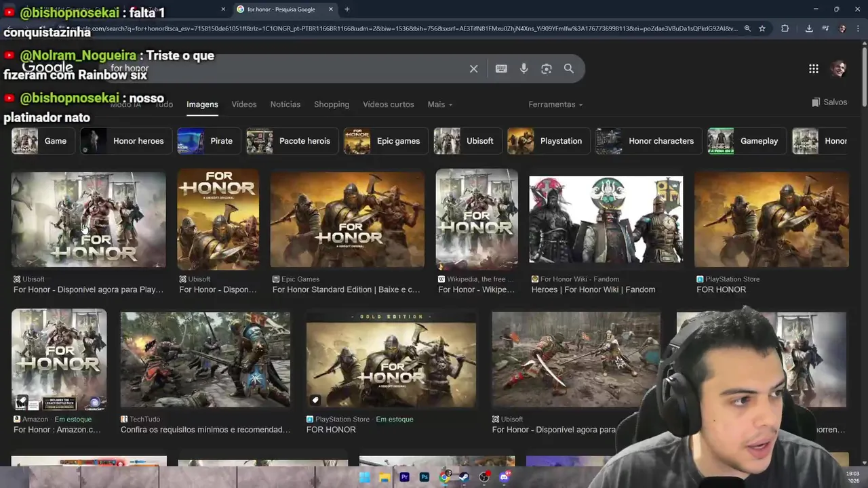Open the on-screen keyboard input tool
This screenshot has width=868, height=488.
pyautogui.click(x=501, y=68)
